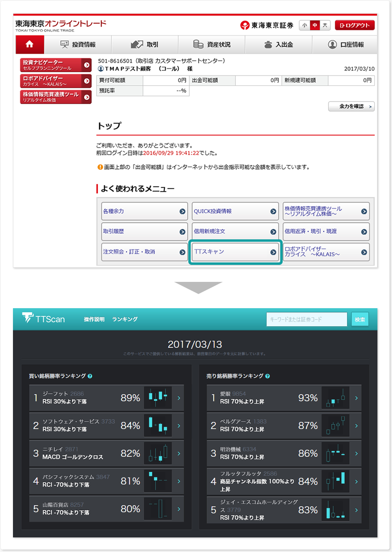Select 愛眼 9854 stock name
The width and height of the screenshot is (392, 552).
tap(233, 394)
